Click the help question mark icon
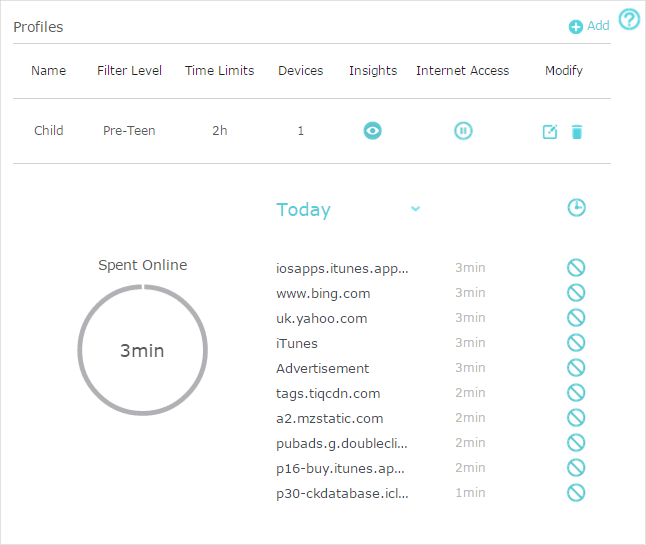This screenshot has height=545, width=646. click(x=629, y=19)
